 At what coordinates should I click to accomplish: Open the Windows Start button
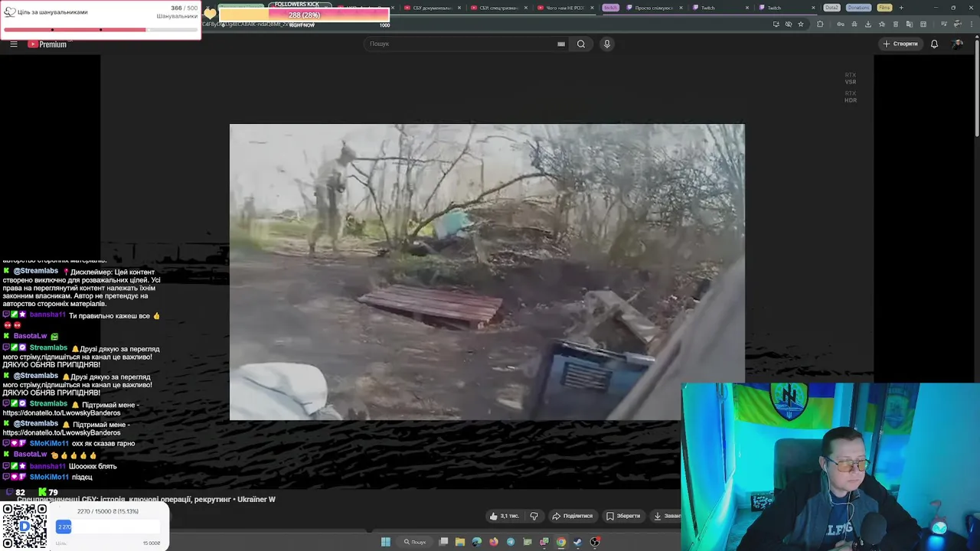point(386,542)
